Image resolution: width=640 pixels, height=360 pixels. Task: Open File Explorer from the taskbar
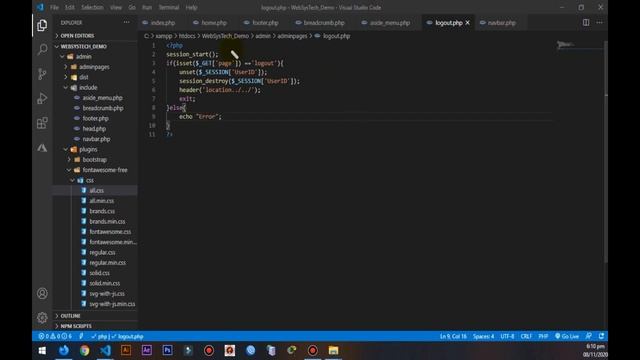click(333, 350)
